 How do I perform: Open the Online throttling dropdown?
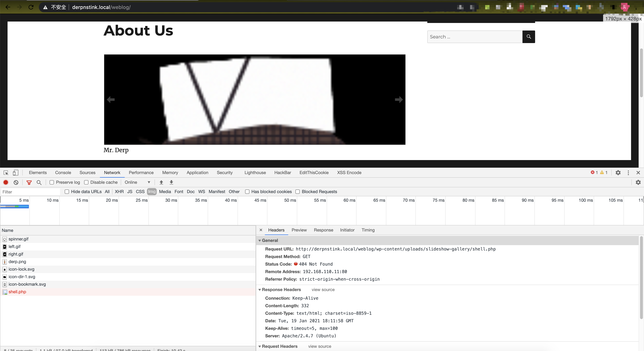coord(137,182)
